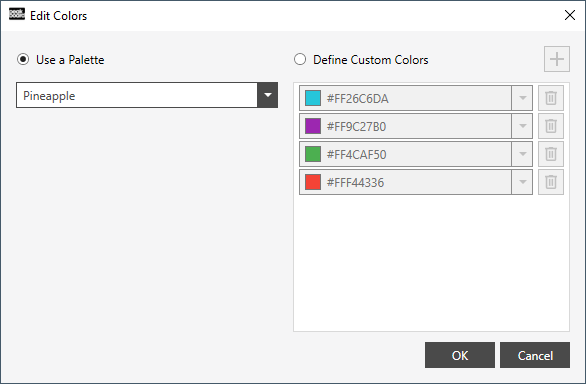Click the Cancel button

(x=535, y=355)
